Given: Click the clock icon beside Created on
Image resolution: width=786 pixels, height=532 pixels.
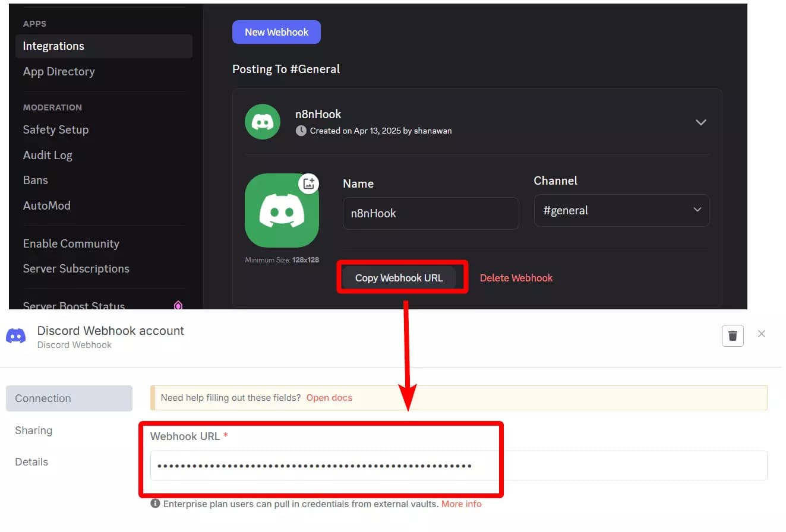Looking at the screenshot, I should (301, 131).
